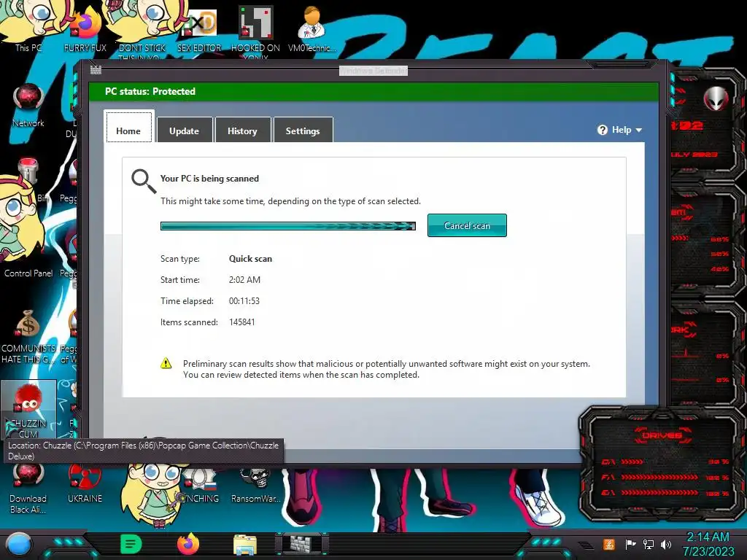Open the Network desktop icon
This screenshot has width=747, height=560.
pyautogui.click(x=28, y=106)
